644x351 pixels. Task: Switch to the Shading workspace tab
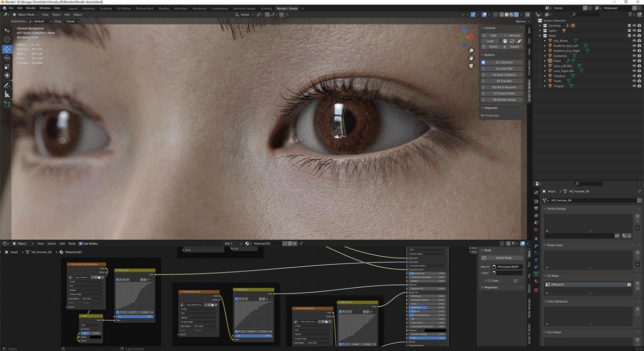[x=164, y=8]
